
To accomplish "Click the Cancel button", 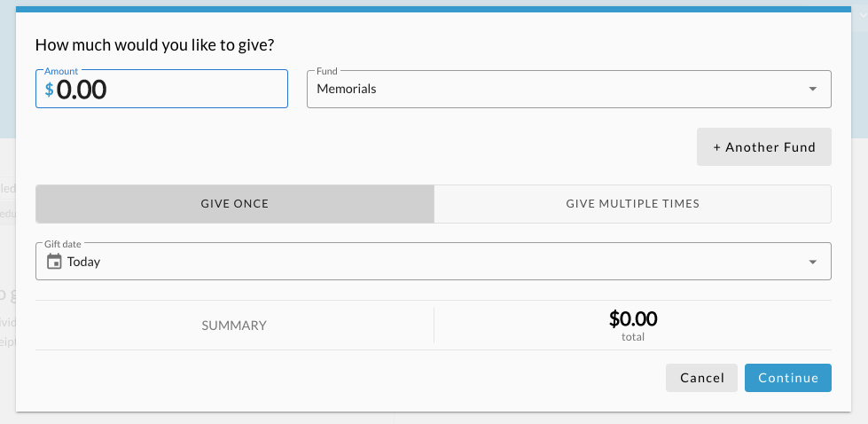I will point(702,378).
